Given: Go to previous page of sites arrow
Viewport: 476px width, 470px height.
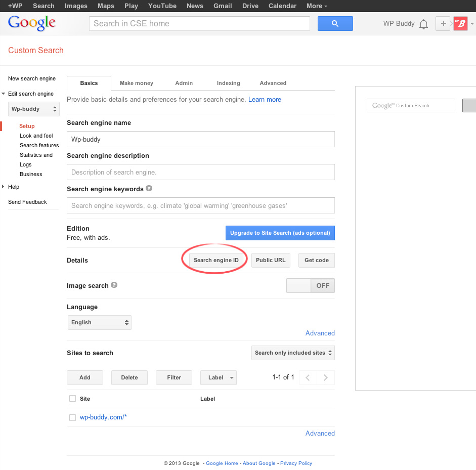Looking at the screenshot, I should point(308,377).
